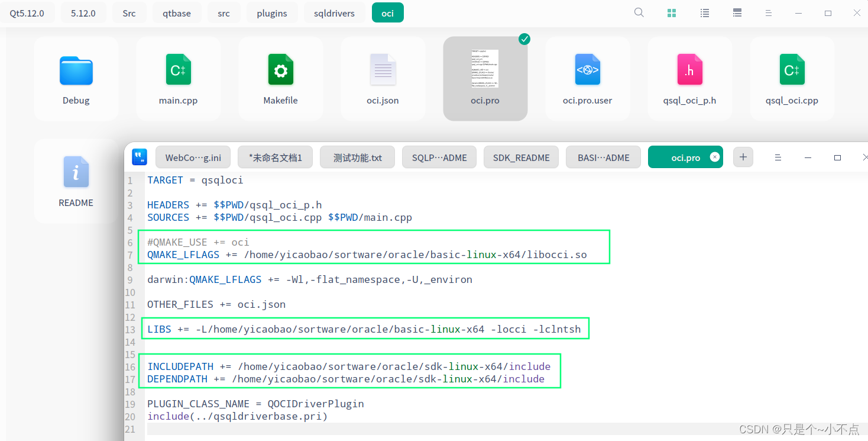The height and width of the screenshot is (441, 868).
Task: Open the 测试功能.txt tab
Action: tap(357, 157)
